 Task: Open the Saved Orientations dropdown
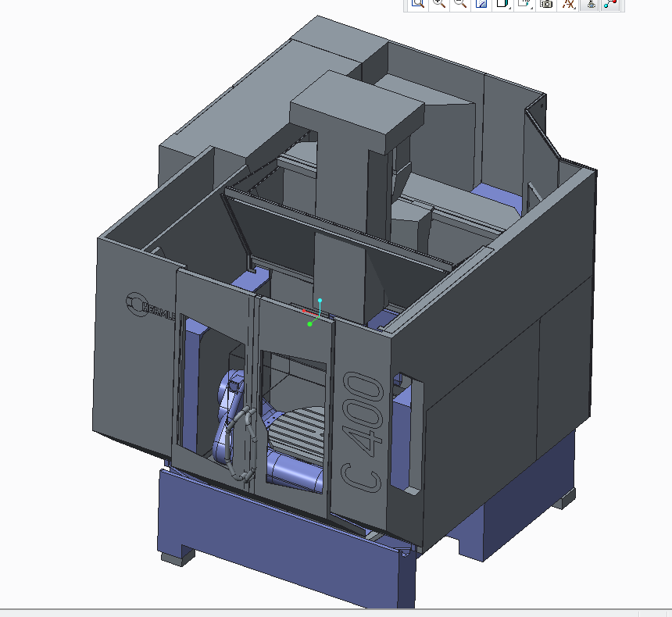pos(524,4)
